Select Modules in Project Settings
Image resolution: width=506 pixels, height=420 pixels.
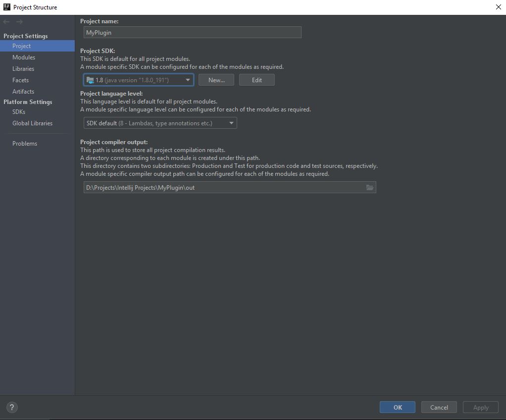tap(24, 57)
